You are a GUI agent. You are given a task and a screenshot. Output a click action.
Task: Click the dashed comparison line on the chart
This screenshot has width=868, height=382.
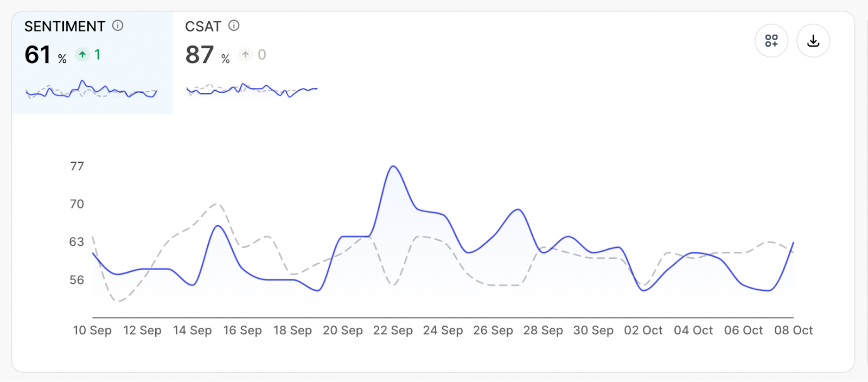click(214, 205)
